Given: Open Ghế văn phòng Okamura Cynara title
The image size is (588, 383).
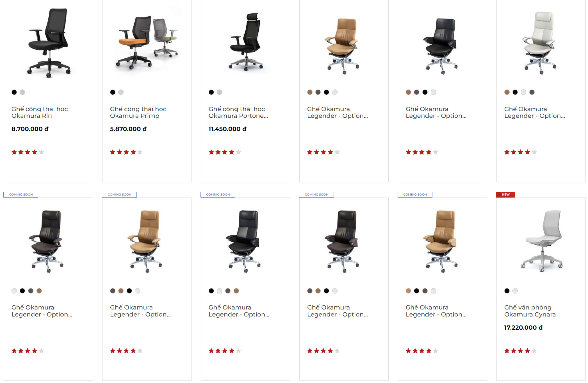Looking at the screenshot, I should pyautogui.click(x=530, y=311).
